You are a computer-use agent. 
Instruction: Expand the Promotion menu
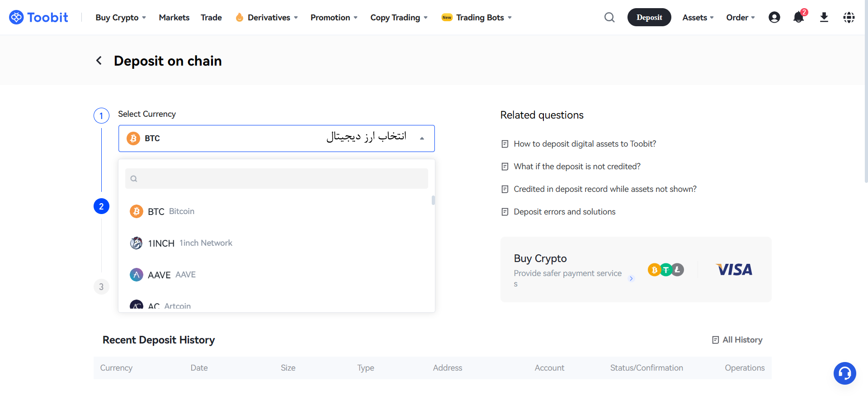pyautogui.click(x=334, y=17)
